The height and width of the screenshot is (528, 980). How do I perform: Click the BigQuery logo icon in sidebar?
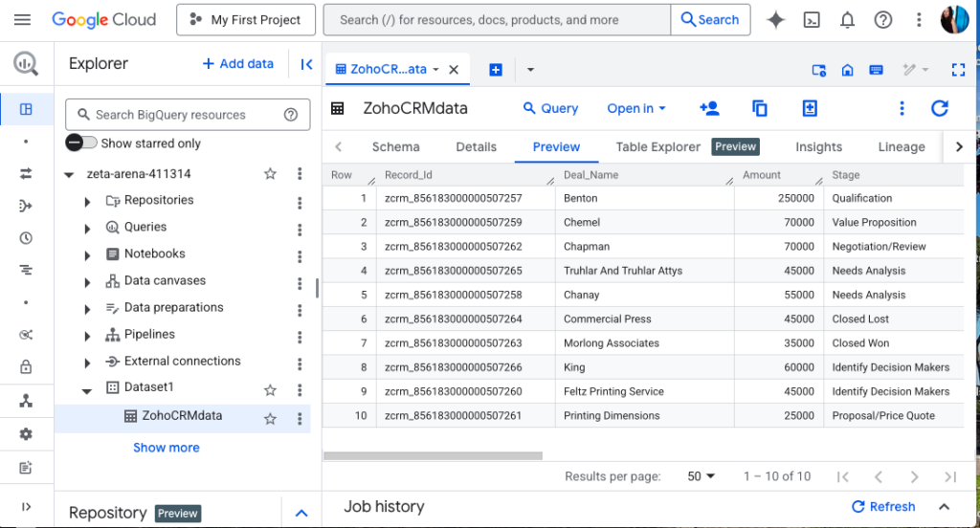pos(26,63)
